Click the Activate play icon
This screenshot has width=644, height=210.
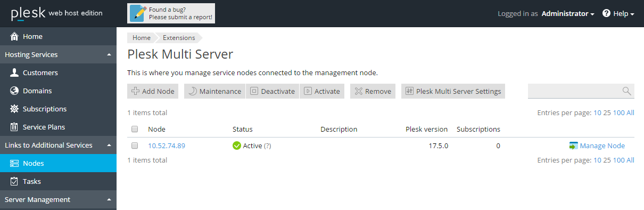pyautogui.click(x=308, y=91)
